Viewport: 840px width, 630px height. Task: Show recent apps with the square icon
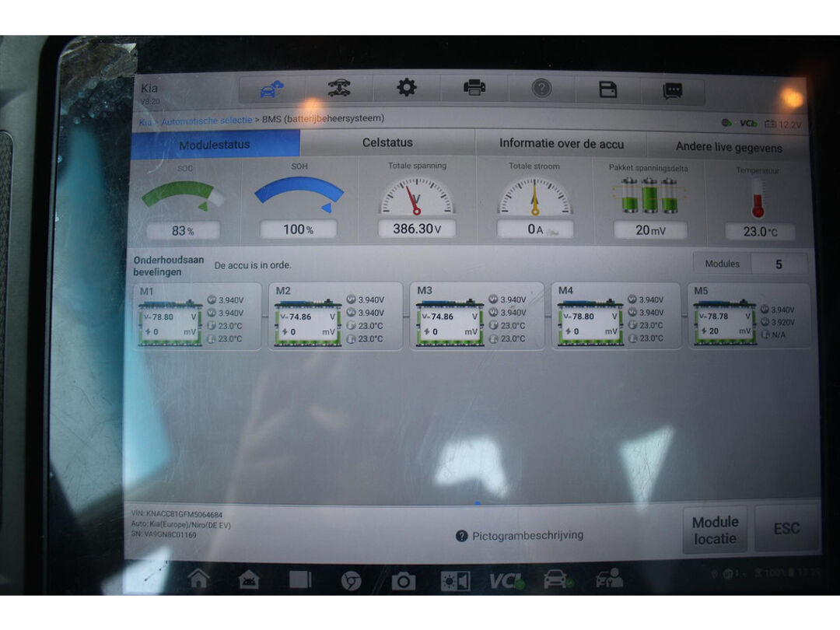coord(300,580)
